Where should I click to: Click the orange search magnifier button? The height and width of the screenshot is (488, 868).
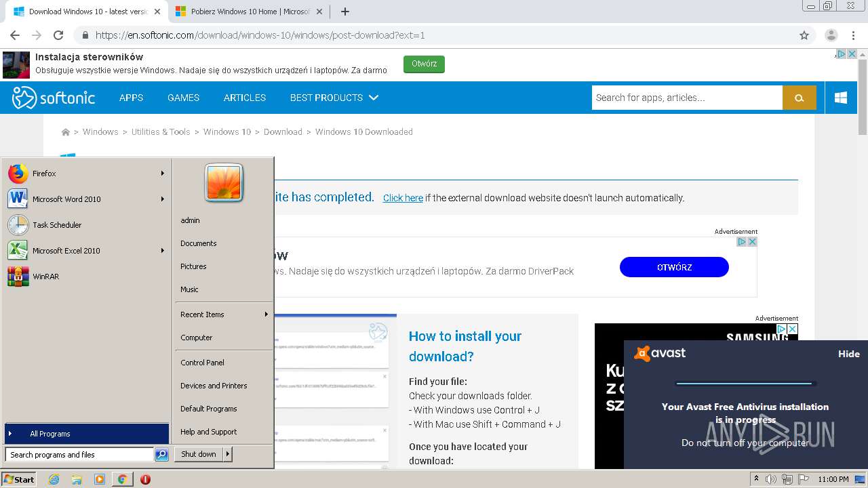(x=800, y=98)
